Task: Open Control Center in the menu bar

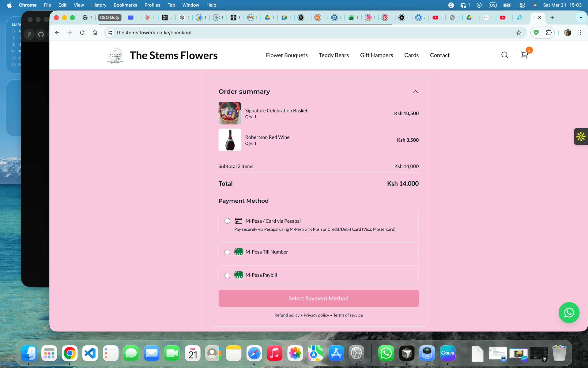Action: [x=522, y=5]
